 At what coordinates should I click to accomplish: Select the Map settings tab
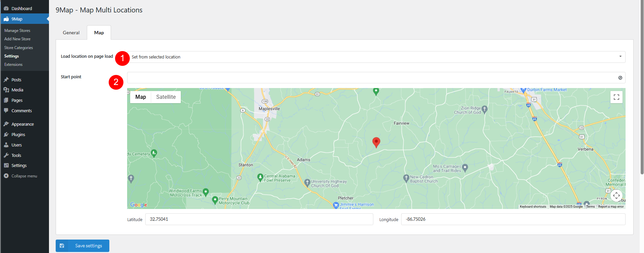99,33
